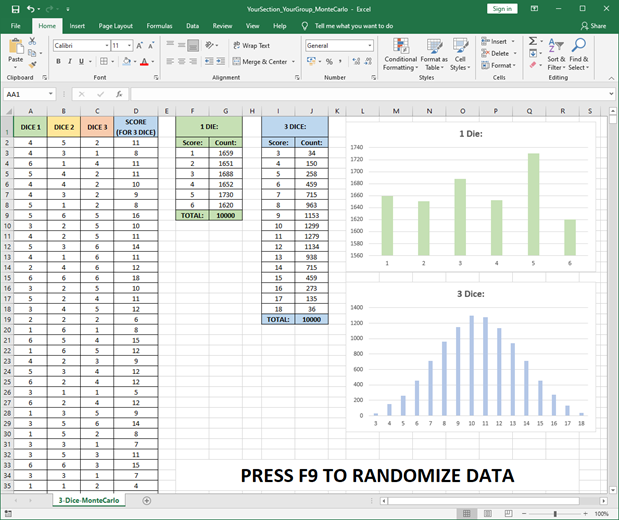Image resolution: width=619 pixels, height=520 pixels.
Task: Click vertical scrollbar down arrow
Action: tap(612, 490)
